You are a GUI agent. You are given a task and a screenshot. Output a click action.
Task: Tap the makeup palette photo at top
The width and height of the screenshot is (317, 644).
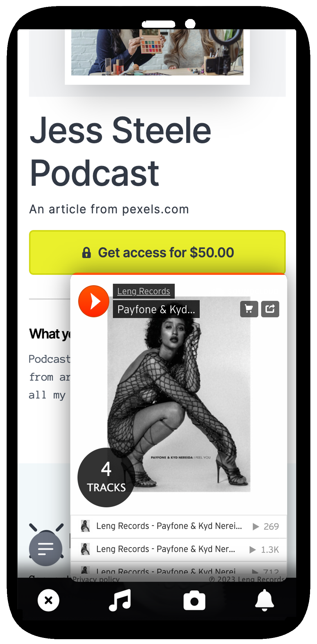coord(157,52)
